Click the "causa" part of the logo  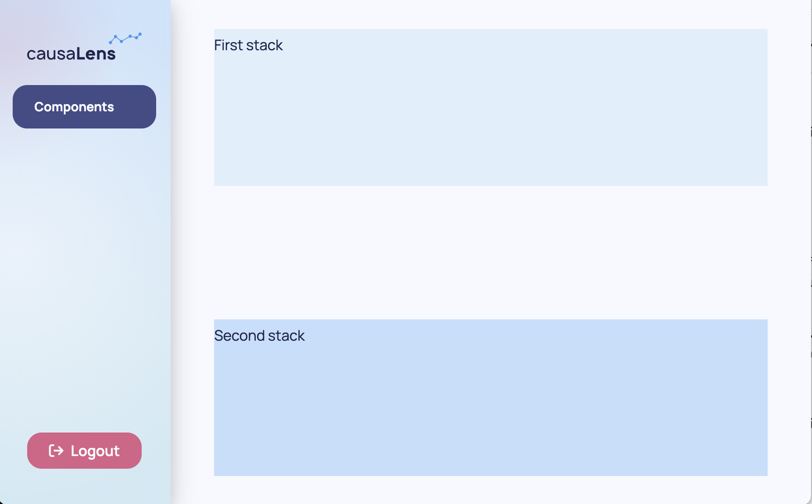pos(51,55)
